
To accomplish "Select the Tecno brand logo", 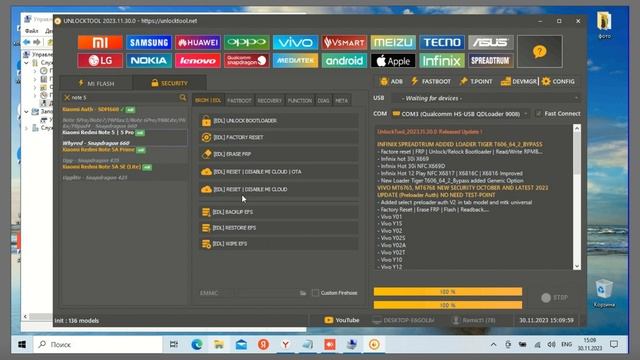I will point(442,42).
